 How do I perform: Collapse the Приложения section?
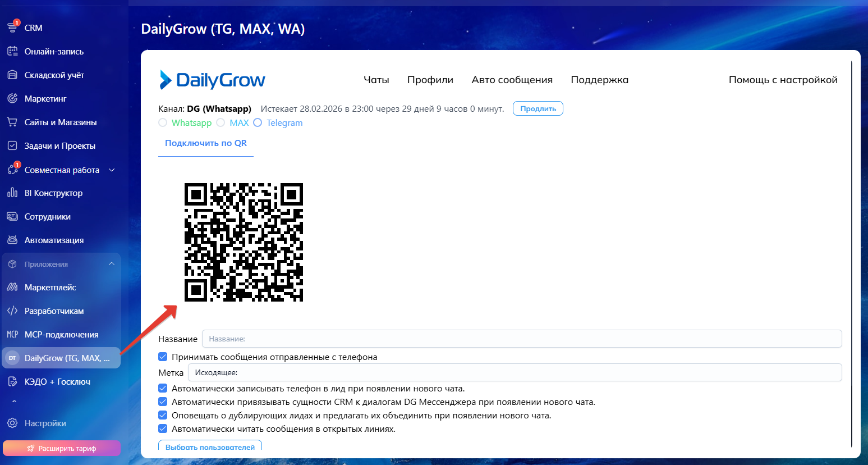tap(112, 264)
